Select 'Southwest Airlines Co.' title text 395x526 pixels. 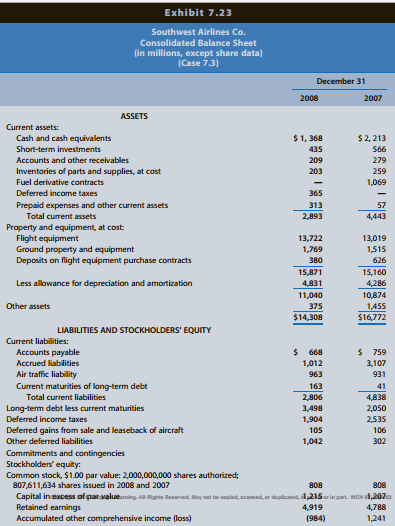pyautogui.click(x=198, y=32)
